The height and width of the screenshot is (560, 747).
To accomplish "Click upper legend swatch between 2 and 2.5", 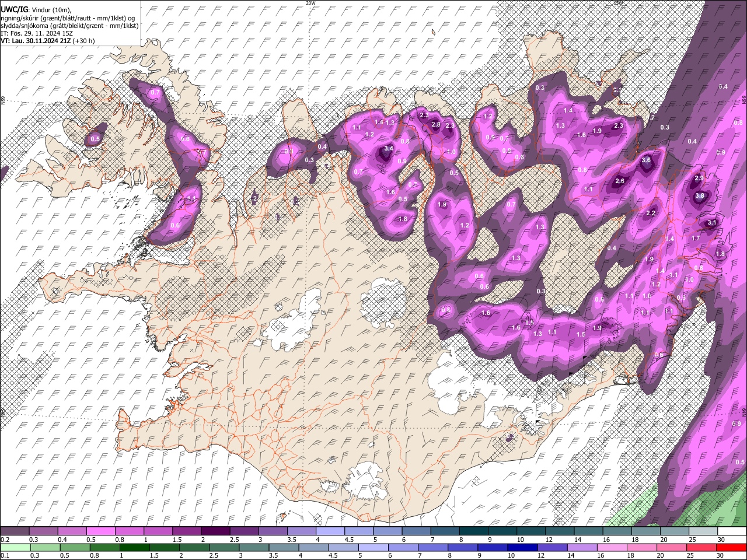I will (x=215, y=531).
